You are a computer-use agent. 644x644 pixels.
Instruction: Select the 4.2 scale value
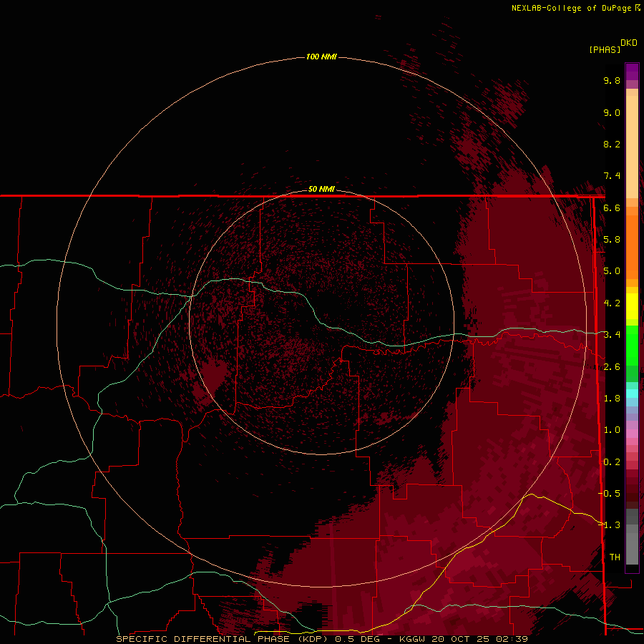tap(612, 303)
